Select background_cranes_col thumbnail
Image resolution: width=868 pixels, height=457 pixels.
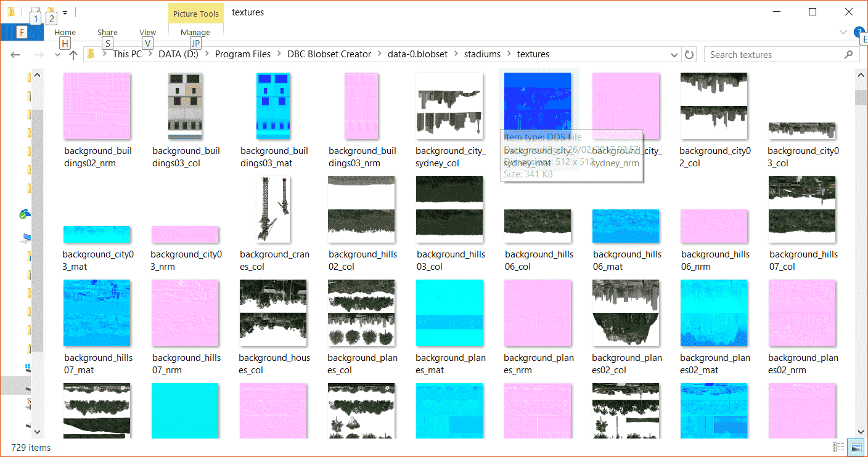tap(274, 209)
